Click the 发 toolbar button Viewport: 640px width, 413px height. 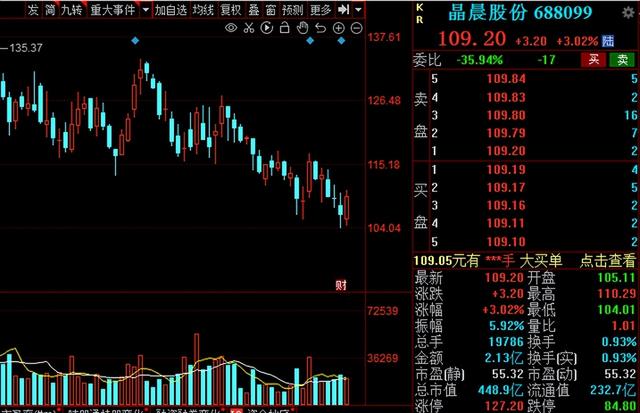33,9
